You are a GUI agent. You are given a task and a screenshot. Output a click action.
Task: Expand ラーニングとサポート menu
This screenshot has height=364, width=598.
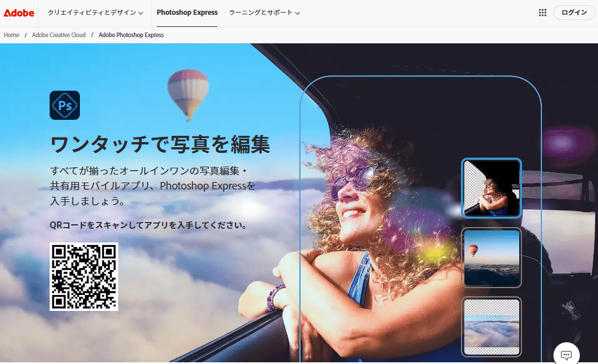264,13
